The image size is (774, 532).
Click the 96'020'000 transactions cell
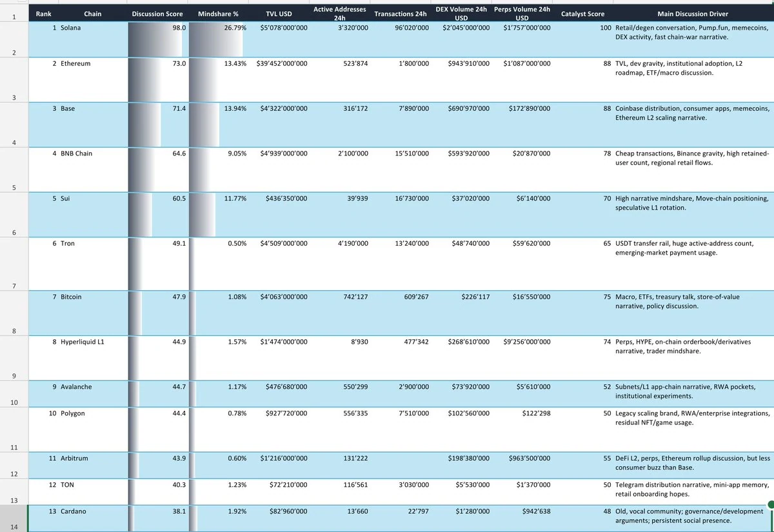click(401, 40)
